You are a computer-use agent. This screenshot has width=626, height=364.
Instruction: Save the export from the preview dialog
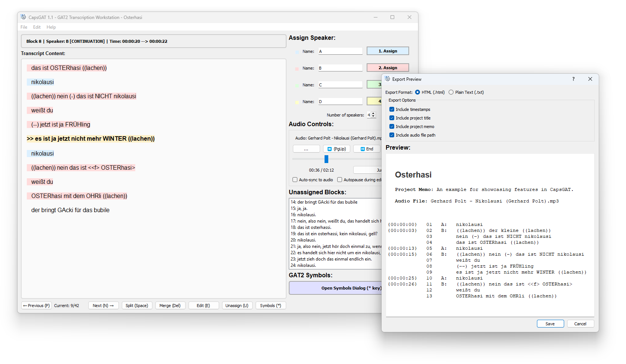pos(550,323)
